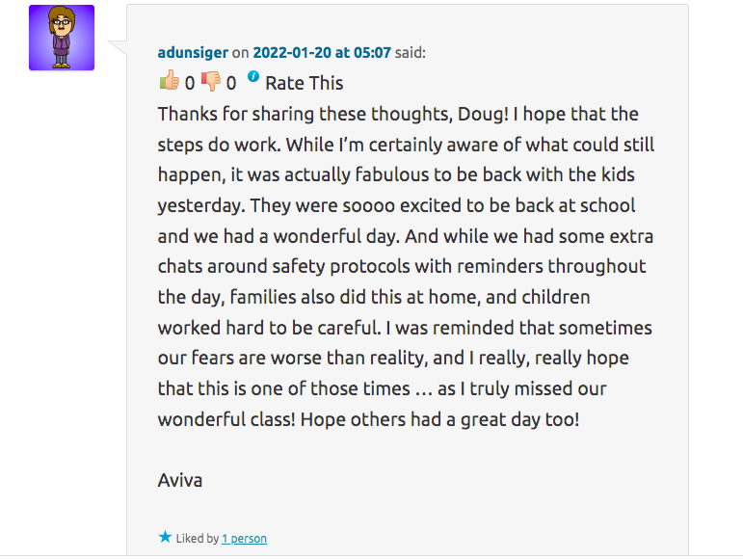Click the word on before the date
Viewport: 743px width, 560px height.
coord(240,53)
